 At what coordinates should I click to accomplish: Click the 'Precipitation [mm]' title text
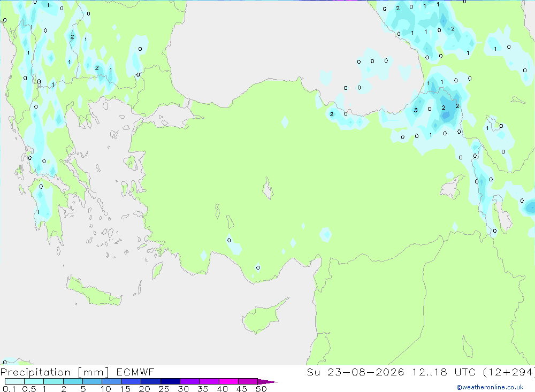coord(55,372)
